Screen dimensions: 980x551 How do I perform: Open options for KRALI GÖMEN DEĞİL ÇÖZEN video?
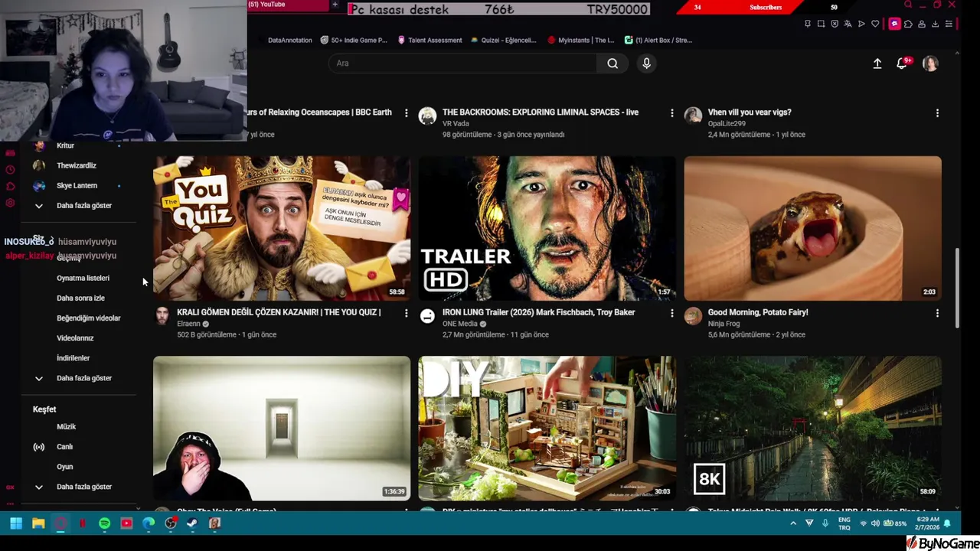(407, 313)
